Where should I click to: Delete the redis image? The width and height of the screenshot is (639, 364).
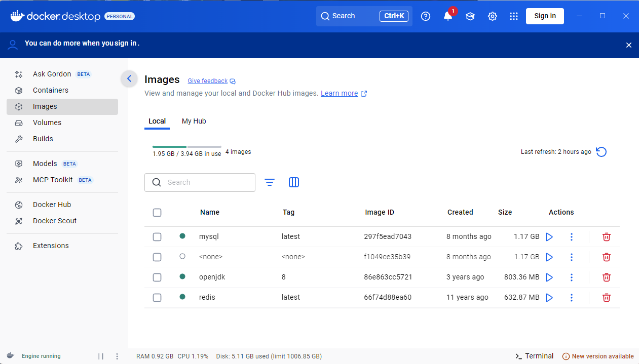(x=607, y=297)
